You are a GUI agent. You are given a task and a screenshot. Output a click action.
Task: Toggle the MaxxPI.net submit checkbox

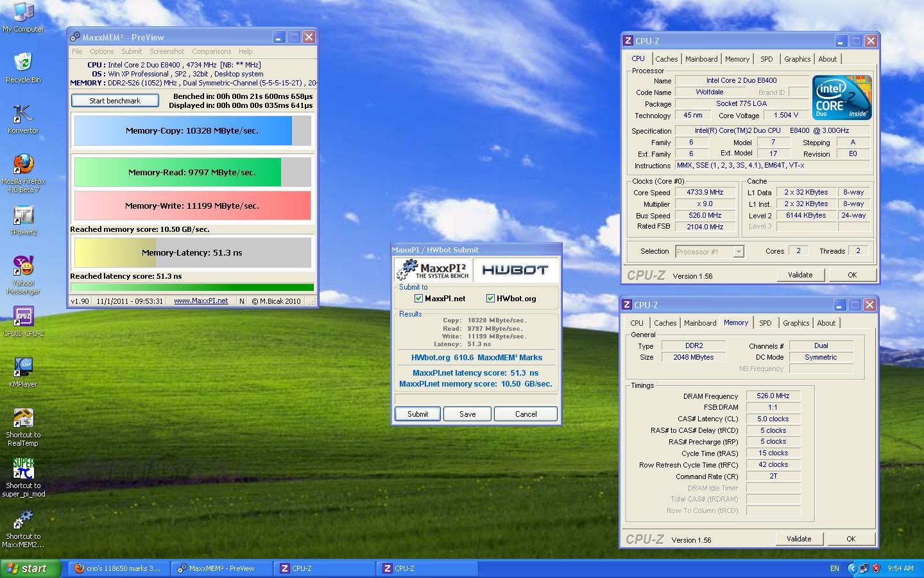418,299
